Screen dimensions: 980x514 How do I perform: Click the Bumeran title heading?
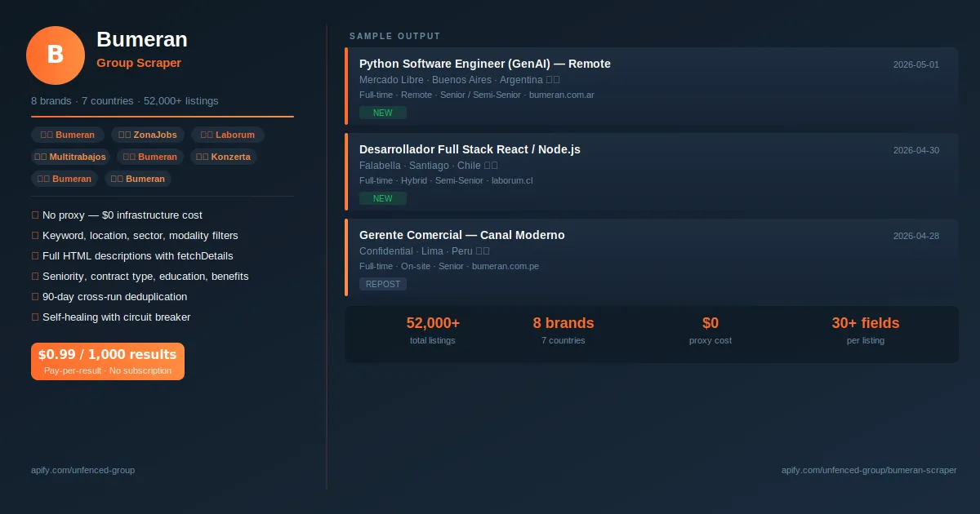tap(142, 39)
